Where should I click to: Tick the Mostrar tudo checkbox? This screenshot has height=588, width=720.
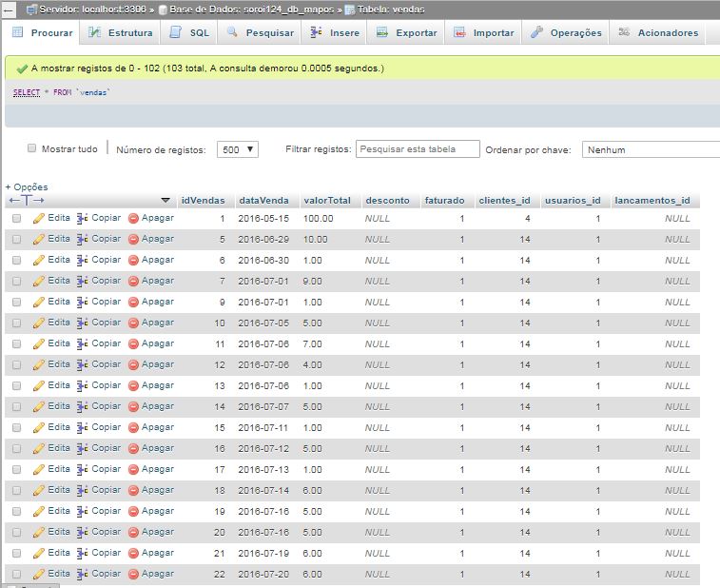pos(31,147)
